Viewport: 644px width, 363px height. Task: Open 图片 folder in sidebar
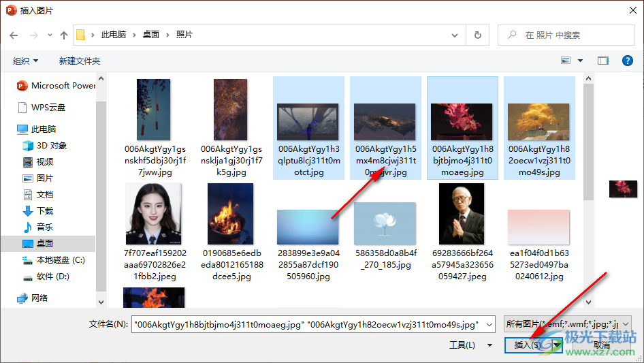38,178
